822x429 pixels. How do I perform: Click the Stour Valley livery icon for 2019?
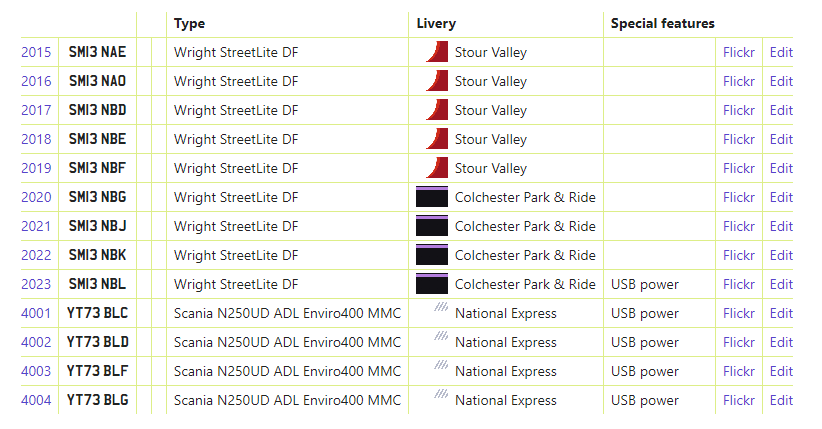434,168
